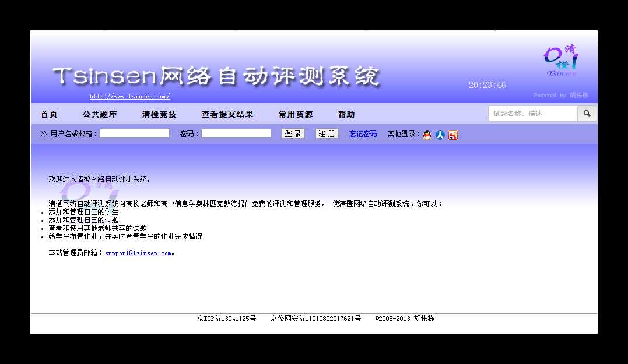Viewport: 628px width, 364px height.
Task: View 查看提交结果 submissions page
Action: 227,114
